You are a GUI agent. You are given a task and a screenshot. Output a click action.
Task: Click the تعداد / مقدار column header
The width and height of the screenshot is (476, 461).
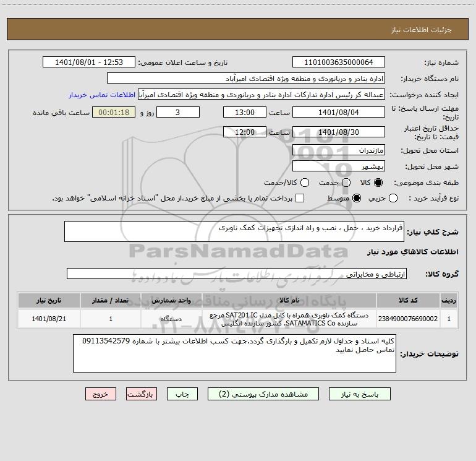[111, 300]
